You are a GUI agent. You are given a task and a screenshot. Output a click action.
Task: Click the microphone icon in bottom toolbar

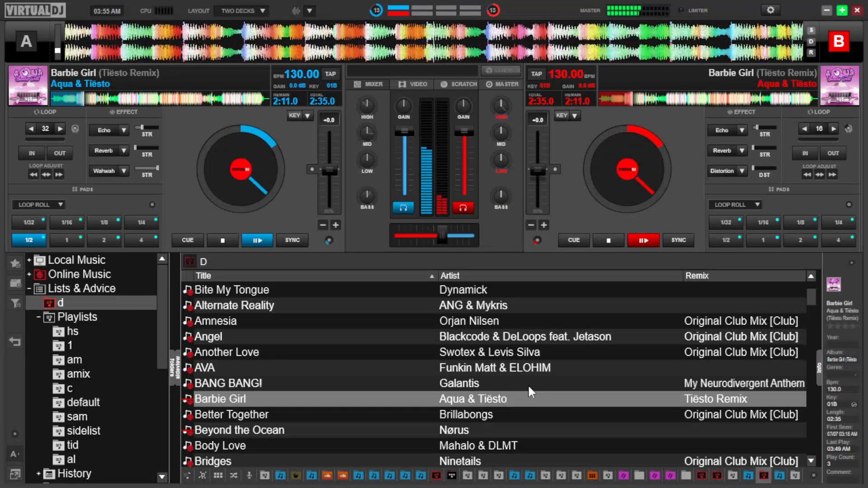point(249,475)
